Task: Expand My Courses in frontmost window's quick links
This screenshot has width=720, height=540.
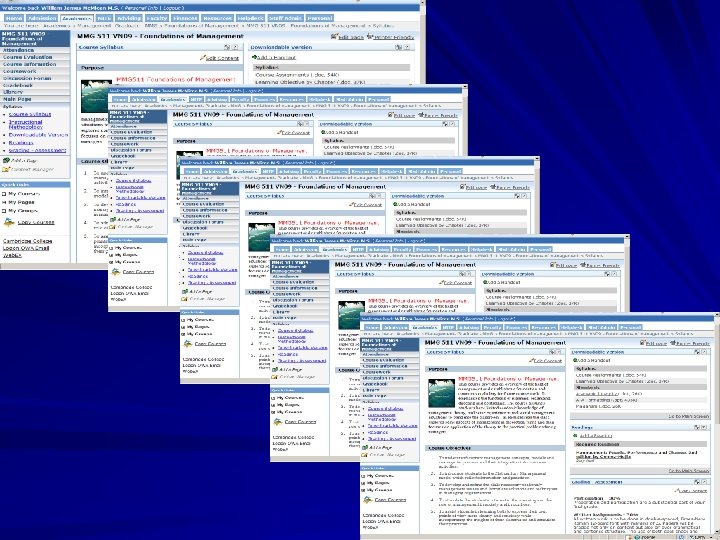Action: [363, 476]
